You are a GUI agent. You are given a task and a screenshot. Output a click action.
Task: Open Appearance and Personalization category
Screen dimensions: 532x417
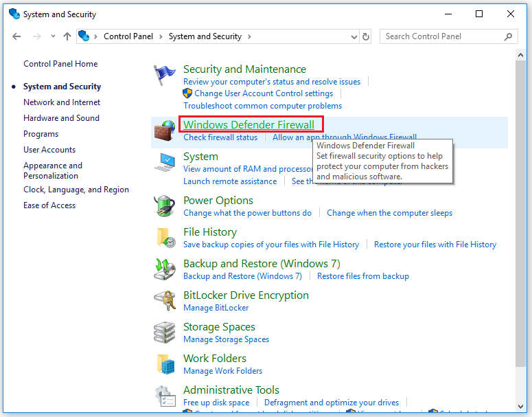tap(53, 170)
